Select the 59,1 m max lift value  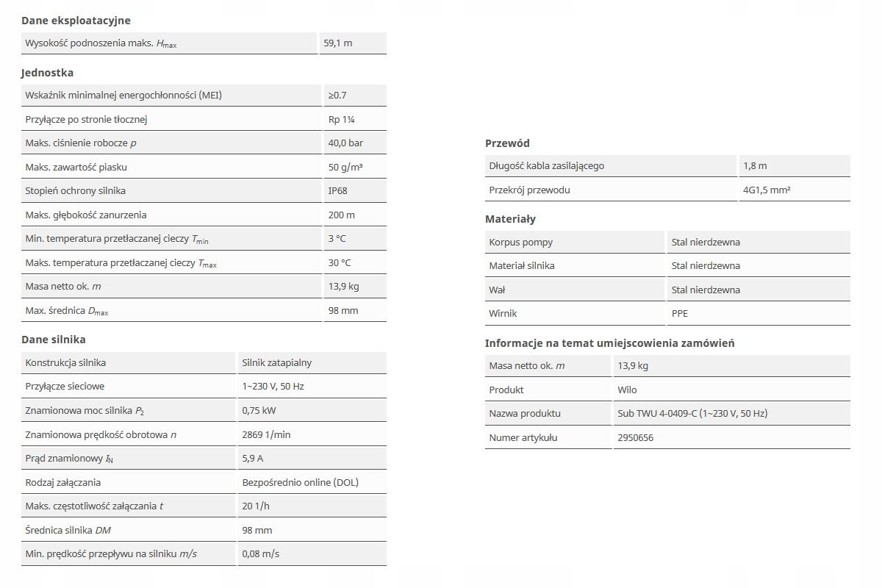(x=338, y=43)
